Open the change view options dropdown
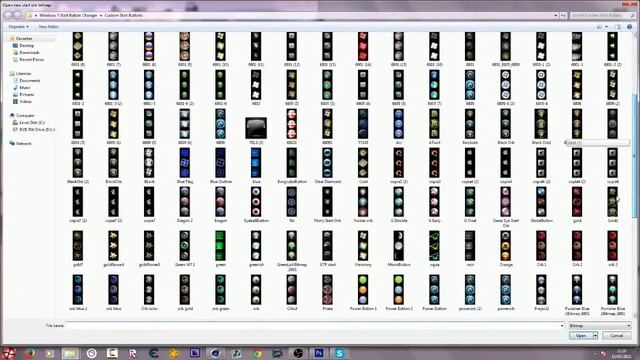640x360 pixels. pos(606,27)
